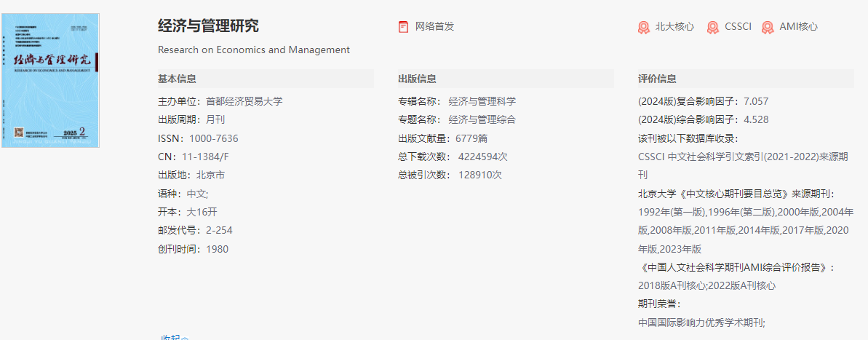Click the 网络首发 document icon

click(404, 27)
